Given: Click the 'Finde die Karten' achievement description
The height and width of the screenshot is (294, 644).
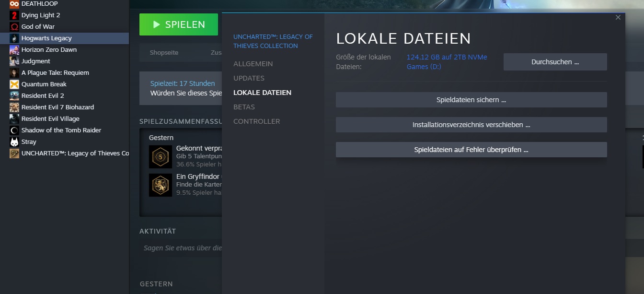Looking at the screenshot, I should [199, 185].
